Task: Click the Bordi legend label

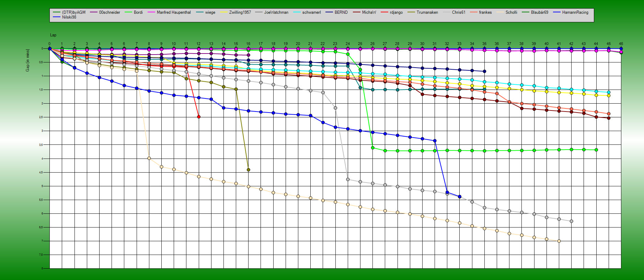Action: [x=138, y=12]
